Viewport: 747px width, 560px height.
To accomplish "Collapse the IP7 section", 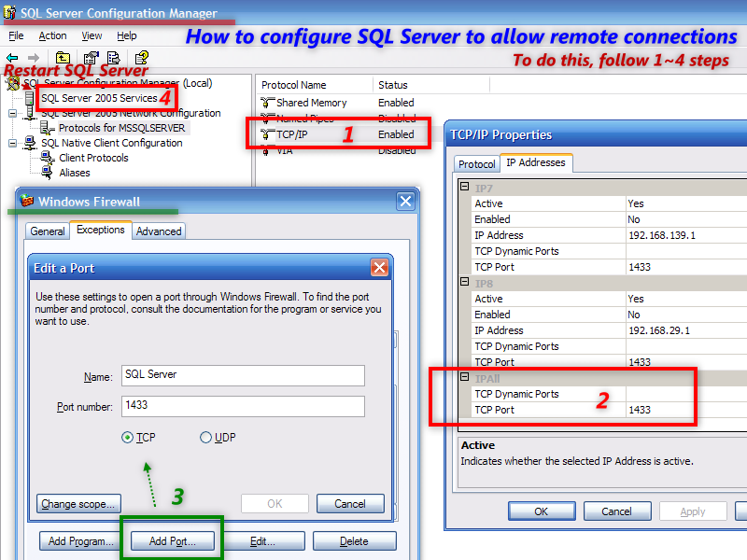I will click(x=465, y=187).
